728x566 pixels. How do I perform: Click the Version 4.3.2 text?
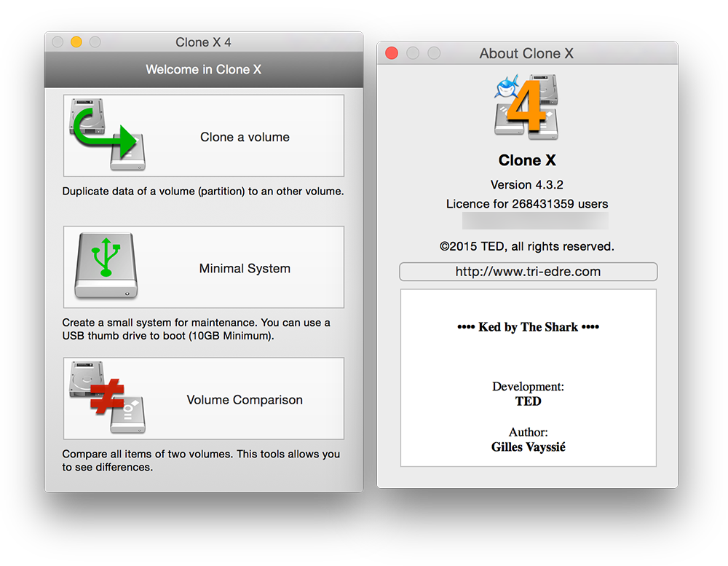527,185
